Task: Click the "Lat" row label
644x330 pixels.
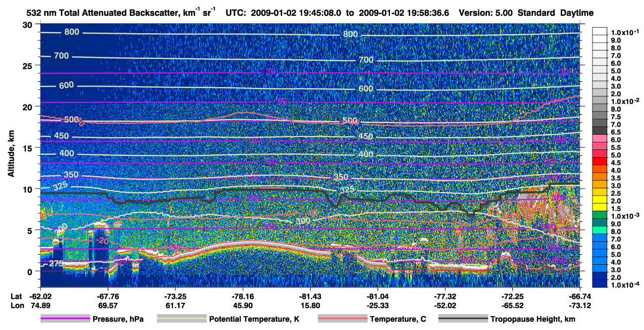Action: pos(16,296)
